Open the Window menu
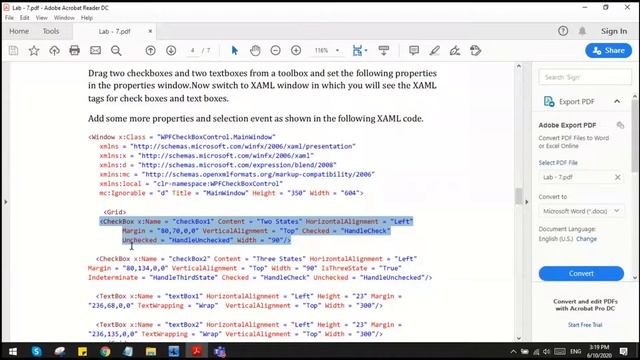 coord(64,18)
